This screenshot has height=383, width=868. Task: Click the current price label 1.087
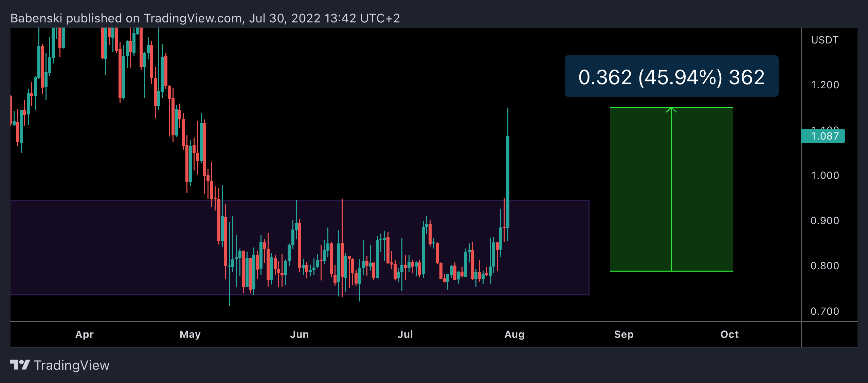point(823,136)
